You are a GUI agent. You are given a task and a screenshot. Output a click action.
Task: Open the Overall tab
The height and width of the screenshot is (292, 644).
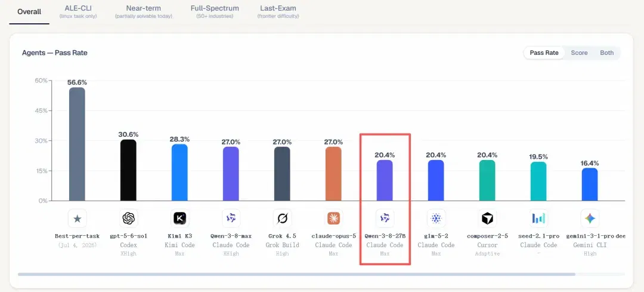29,11
